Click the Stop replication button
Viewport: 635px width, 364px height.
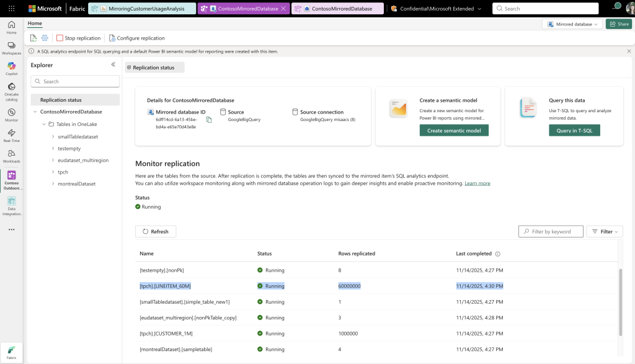tap(78, 38)
